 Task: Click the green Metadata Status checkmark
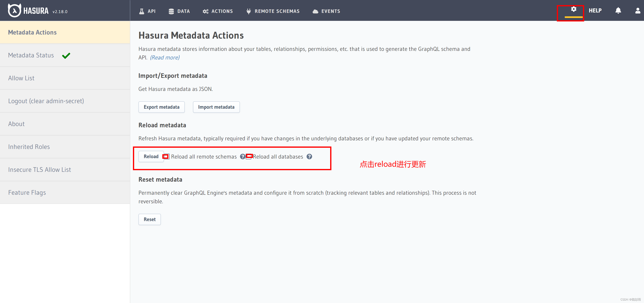[x=66, y=56]
